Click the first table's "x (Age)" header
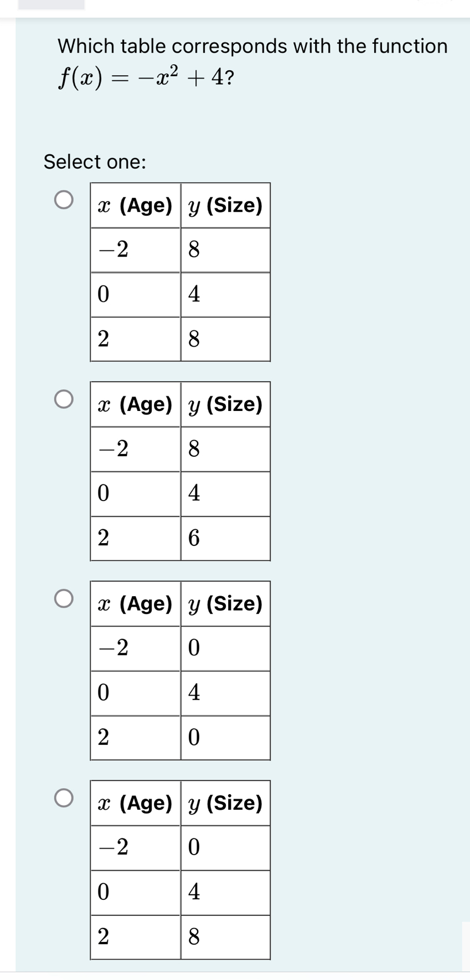This screenshot has width=470, height=980. tap(135, 205)
